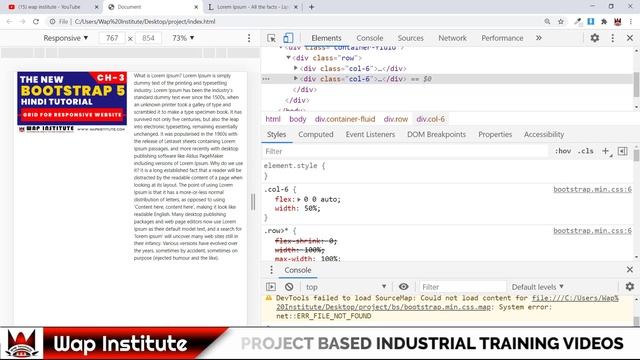Open the Responsive device dropdown
Viewport: 640px width, 360px height.
66,38
